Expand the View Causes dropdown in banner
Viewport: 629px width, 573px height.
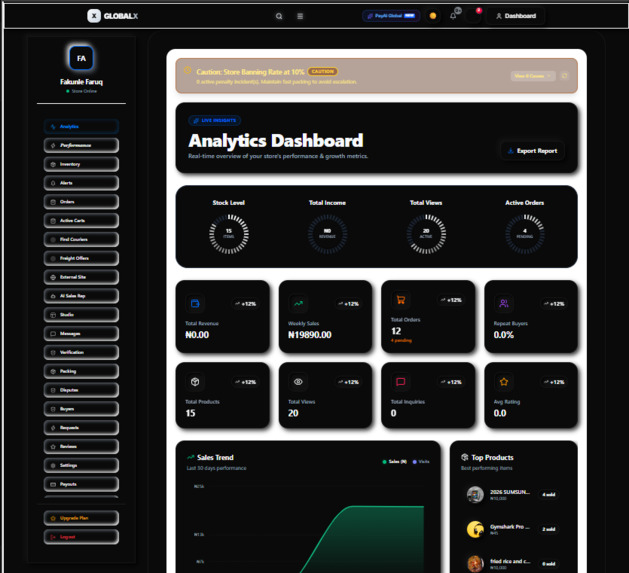(533, 76)
